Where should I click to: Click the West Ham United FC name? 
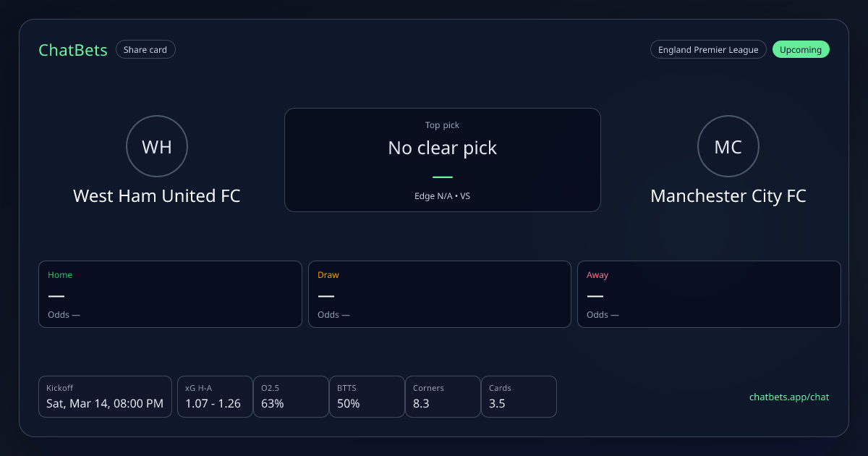point(157,196)
